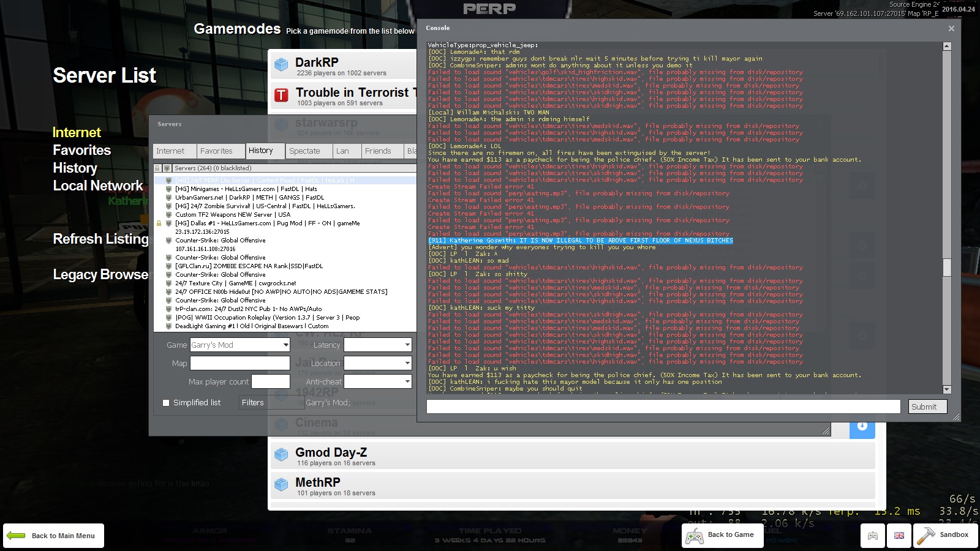Screen dimensions: 980x551
Task: Switch to the Internet tab in Servers window
Action: tap(175, 151)
